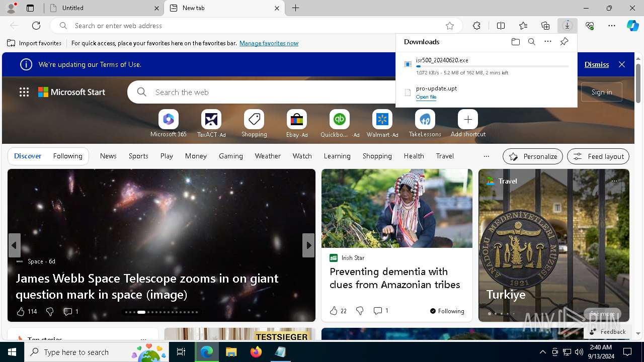Close the Terms of Use banner
This screenshot has width=644, height=362.
click(622, 64)
